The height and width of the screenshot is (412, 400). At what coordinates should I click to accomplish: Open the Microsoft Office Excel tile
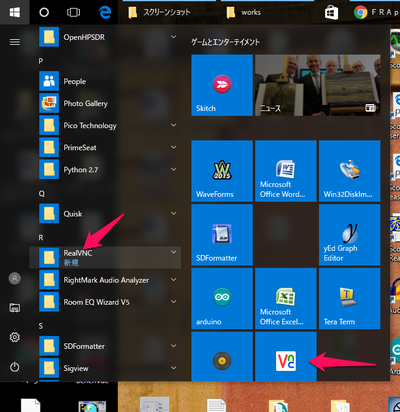(286, 298)
